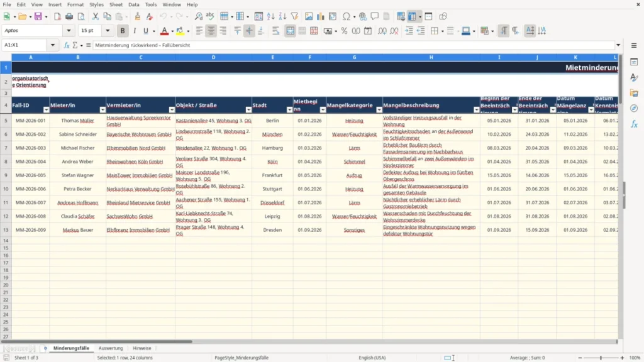
Task: Format as percent with the % icon
Action: (344, 31)
